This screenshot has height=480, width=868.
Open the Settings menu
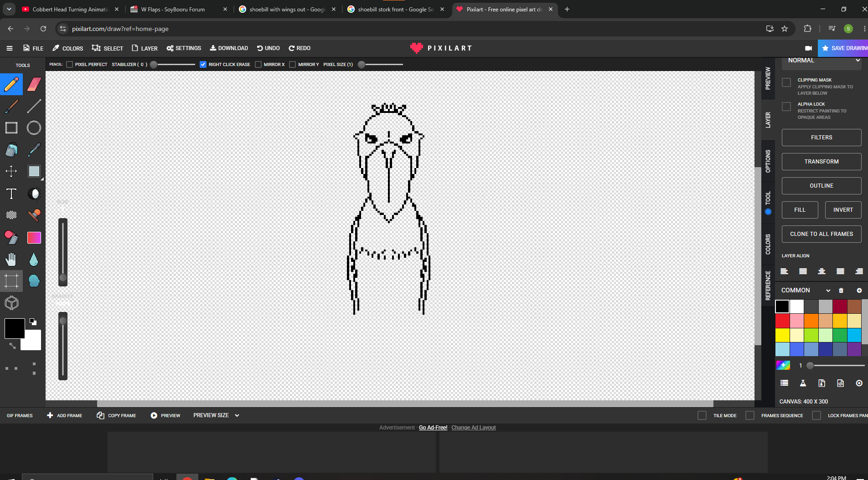184,48
